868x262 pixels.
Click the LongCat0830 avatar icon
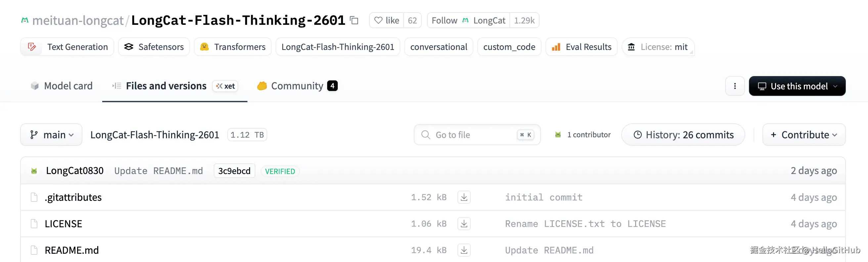pos(34,171)
